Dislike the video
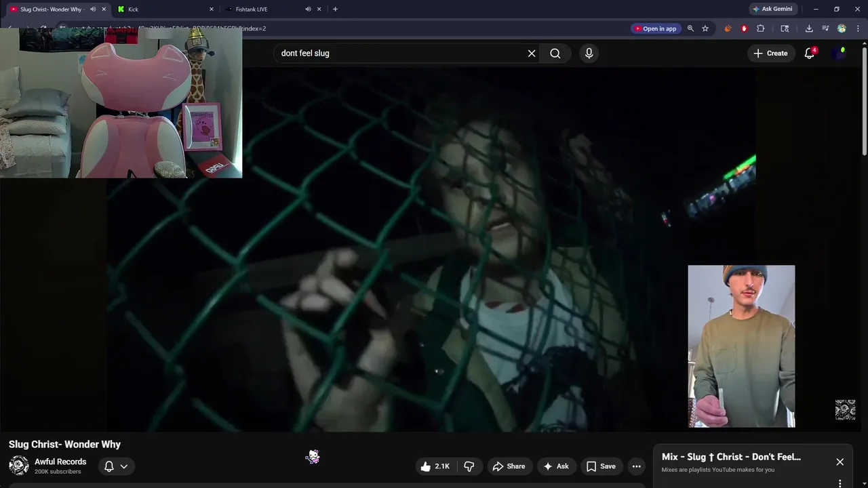The width and height of the screenshot is (868, 488). 469,466
